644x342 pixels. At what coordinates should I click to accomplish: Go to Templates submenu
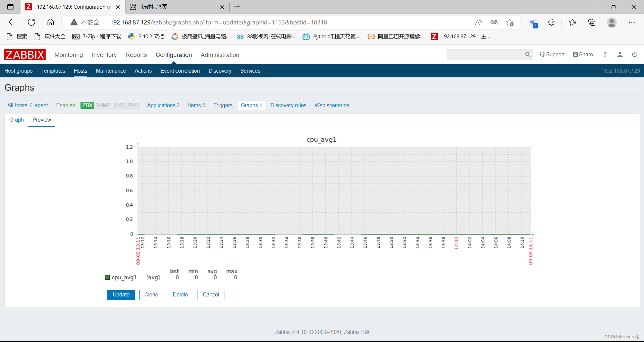point(53,71)
